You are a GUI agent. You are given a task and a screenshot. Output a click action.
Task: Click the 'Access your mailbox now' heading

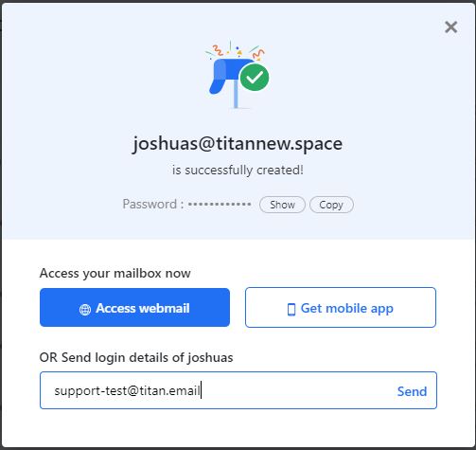115,273
